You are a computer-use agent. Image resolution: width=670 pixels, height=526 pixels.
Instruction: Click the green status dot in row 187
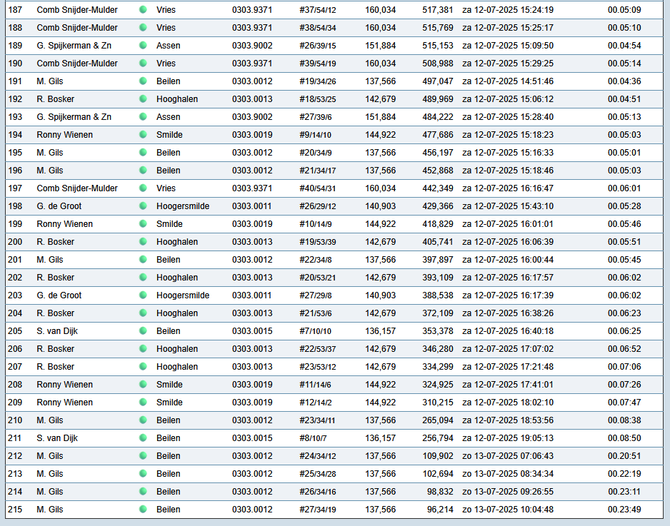[143, 9]
